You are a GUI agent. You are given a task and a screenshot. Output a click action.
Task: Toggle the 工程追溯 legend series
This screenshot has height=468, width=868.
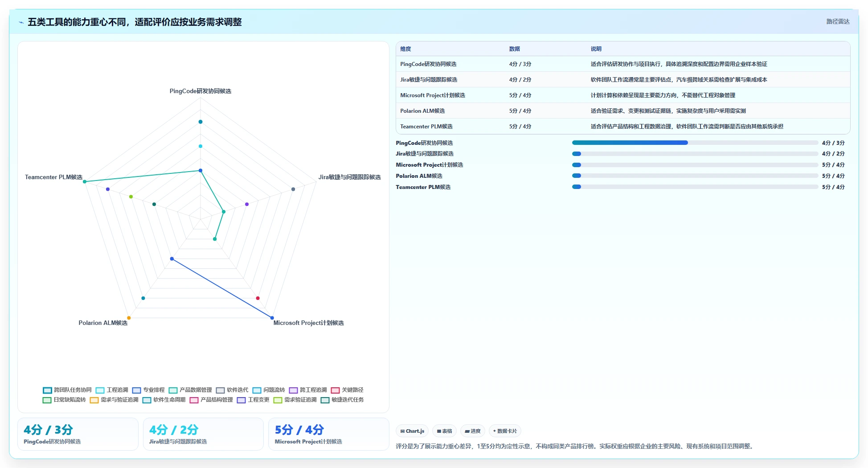click(112, 390)
